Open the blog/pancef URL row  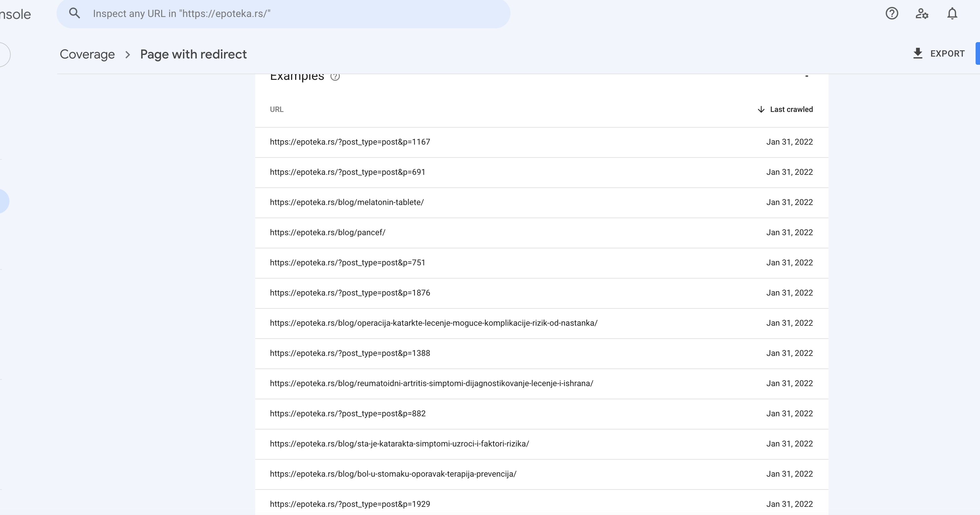542,233
